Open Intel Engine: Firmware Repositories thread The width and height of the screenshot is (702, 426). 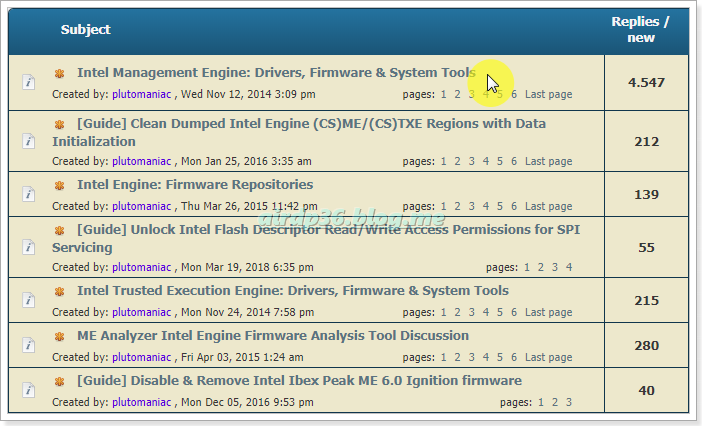click(x=195, y=184)
